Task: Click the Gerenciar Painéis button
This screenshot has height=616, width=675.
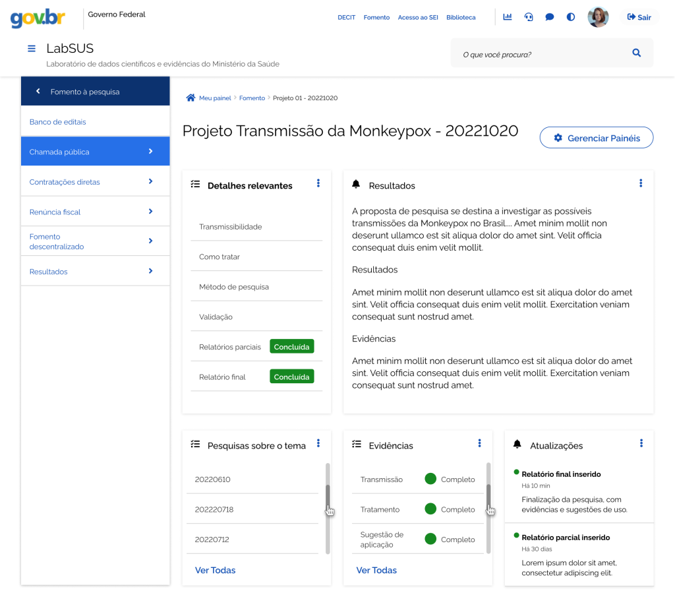Action: [x=597, y=138]
